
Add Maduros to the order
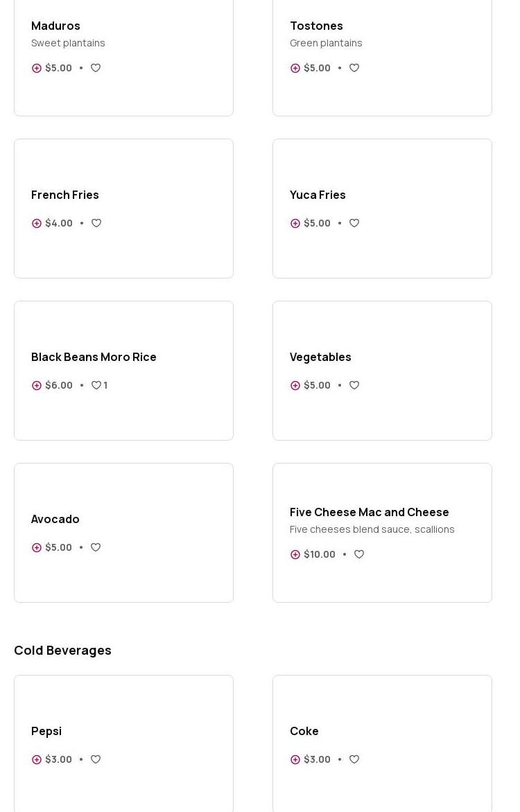pos(37,68)
